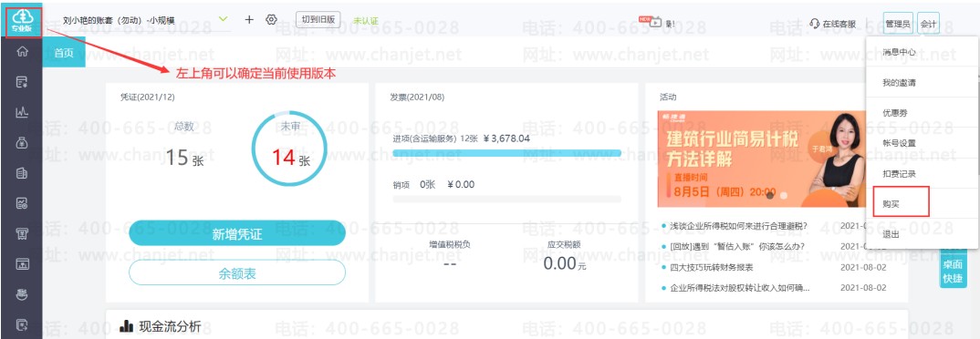This screenshot has width=980, height=339.
Task: Click the cloud 专业版 logo icon
Action: (x=23, y=21)
